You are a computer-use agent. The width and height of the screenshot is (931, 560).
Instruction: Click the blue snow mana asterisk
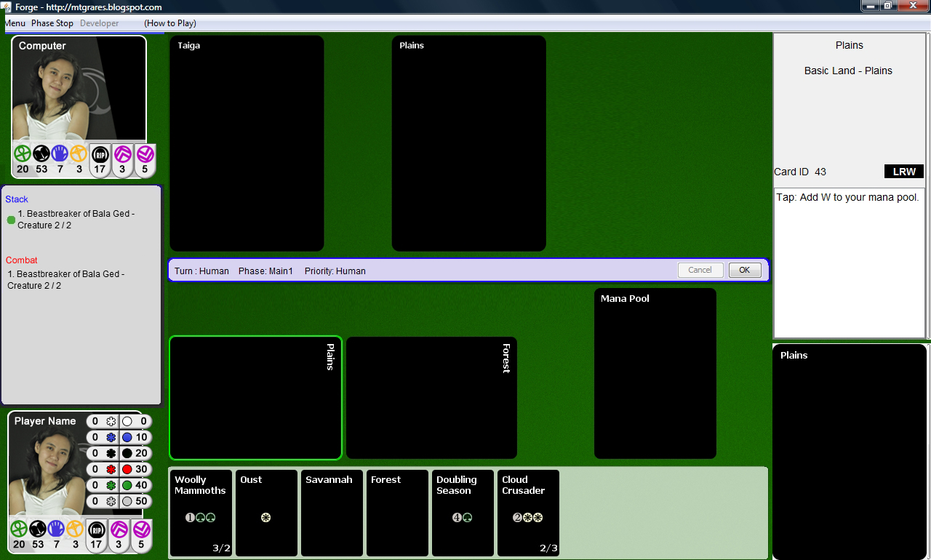click(x=111, y=437)
